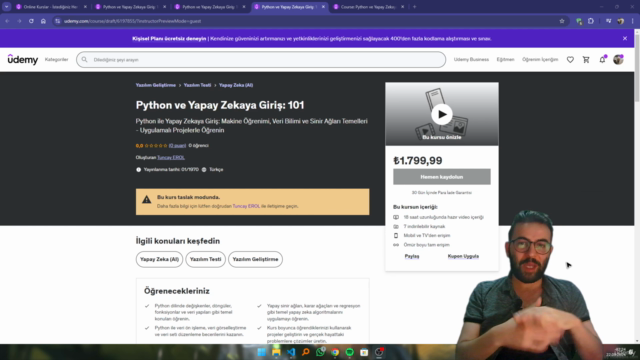The height and width of the screenshot is (360, 640).
Task: Open WhatsApp from the taskbar
Action: point(320,352)
